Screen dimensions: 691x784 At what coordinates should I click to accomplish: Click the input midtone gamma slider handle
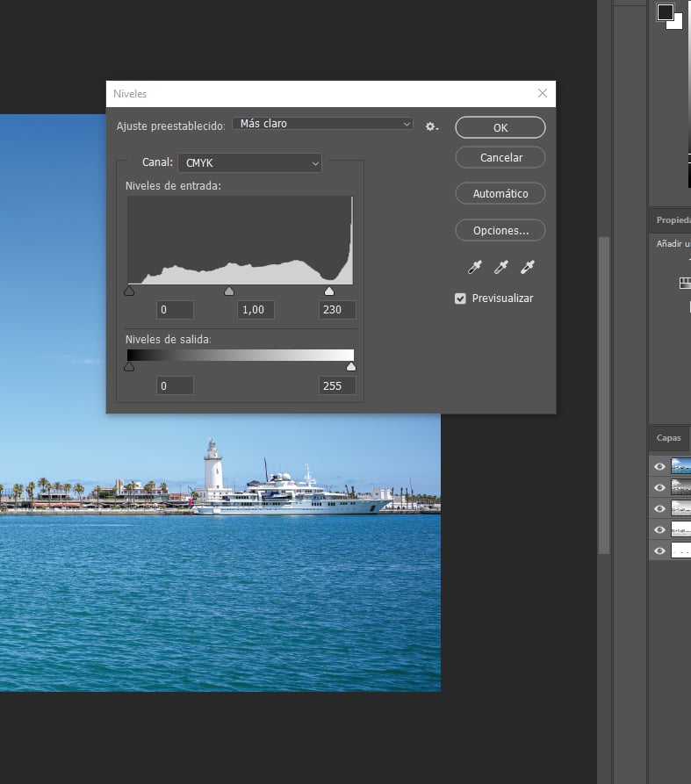coord(229,291)
